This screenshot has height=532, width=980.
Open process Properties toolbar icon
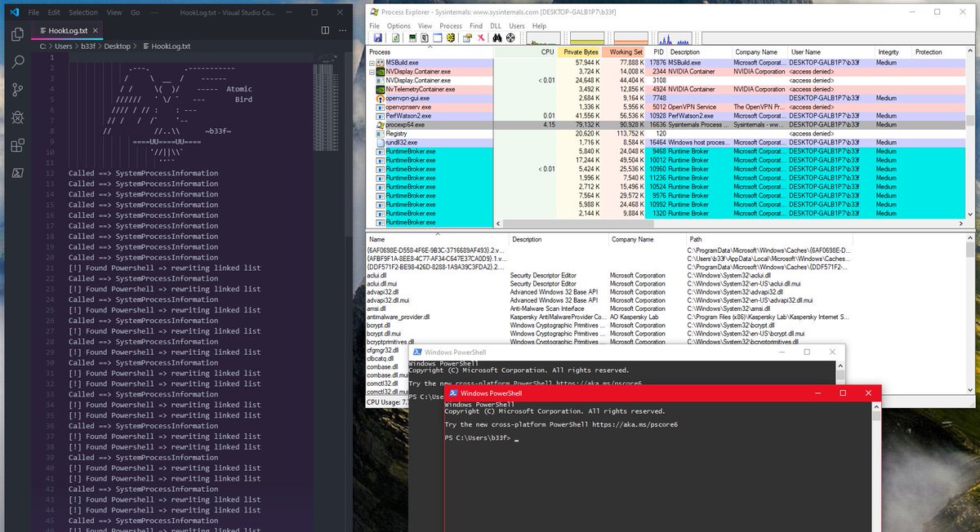pos(467,38)
